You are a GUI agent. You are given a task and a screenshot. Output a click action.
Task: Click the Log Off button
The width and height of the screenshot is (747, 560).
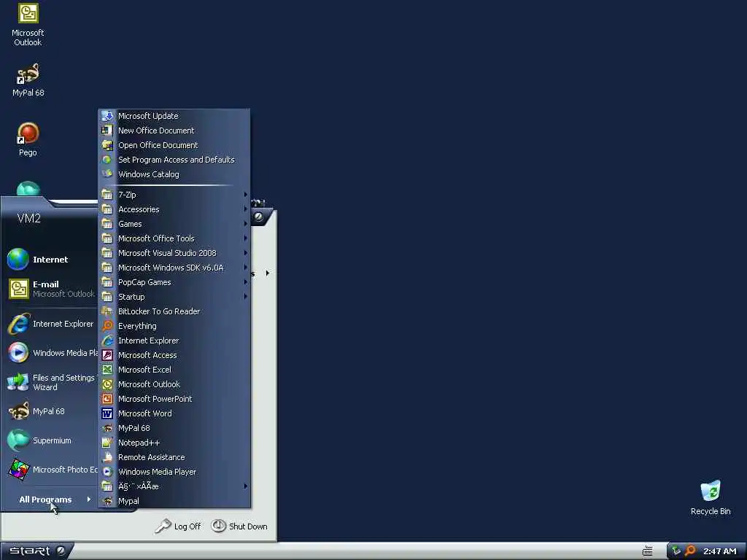pyautogui.click(x=178, y=526)
